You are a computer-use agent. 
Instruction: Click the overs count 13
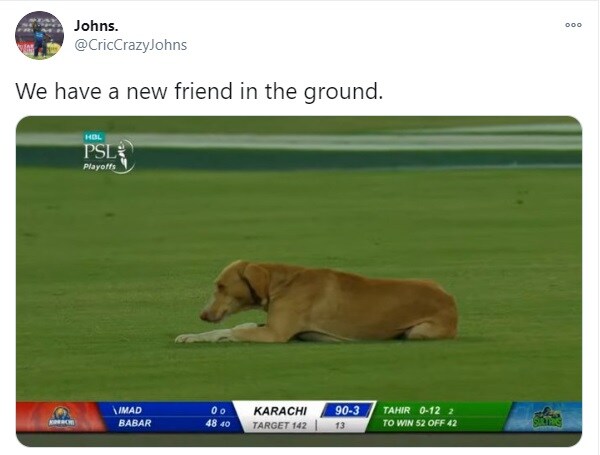340,426
